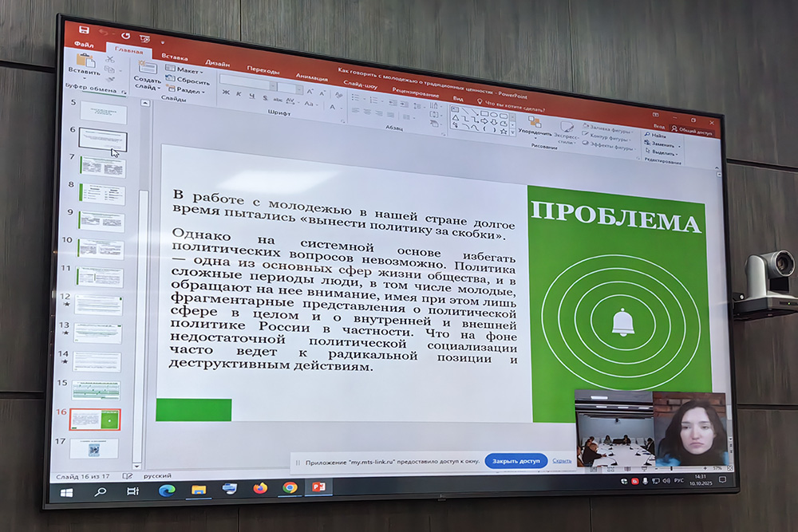Start slideshow from quick access toolbar icon
Viewport: 798px width, 532px height.
[145, 38]
